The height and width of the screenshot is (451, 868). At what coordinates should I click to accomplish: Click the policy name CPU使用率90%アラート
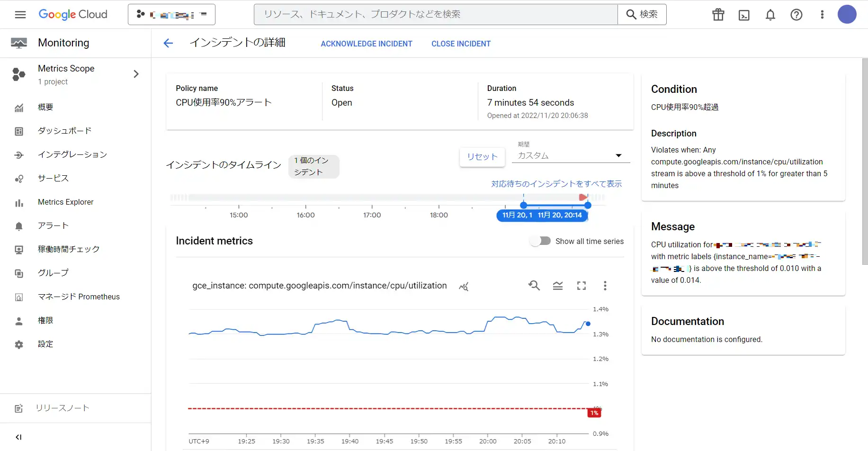click(224, 102)
